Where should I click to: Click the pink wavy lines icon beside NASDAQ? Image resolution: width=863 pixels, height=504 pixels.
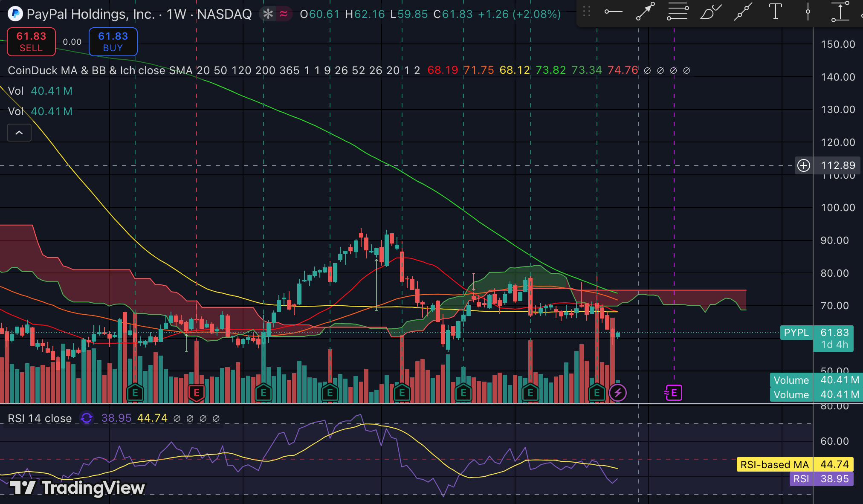coord(284,14)
